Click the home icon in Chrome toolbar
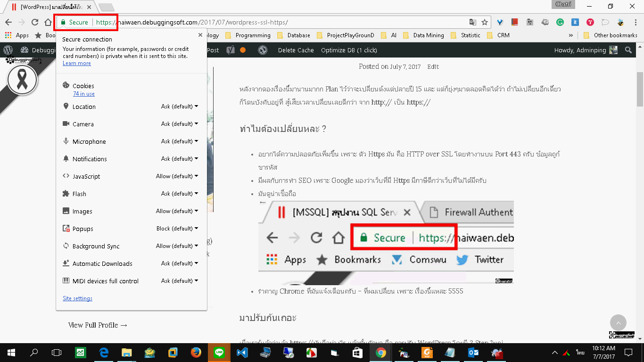The height and width of the screenshot is (362, 644). (48, 22)
